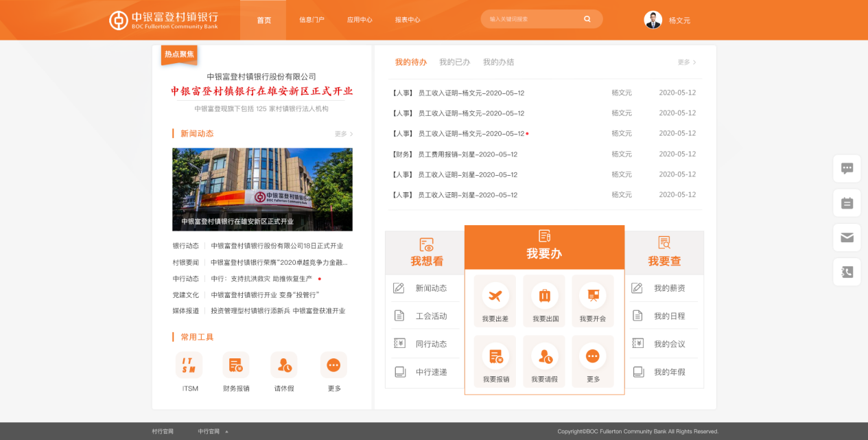Open the mail envelope sidebar icon
868x440 pixels.
[x=847, y=238]
